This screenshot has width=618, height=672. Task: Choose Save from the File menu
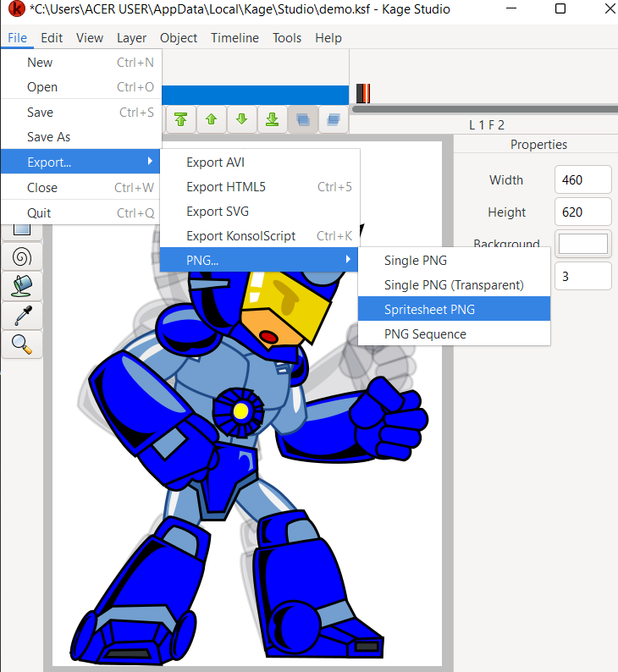pos(81,113)
